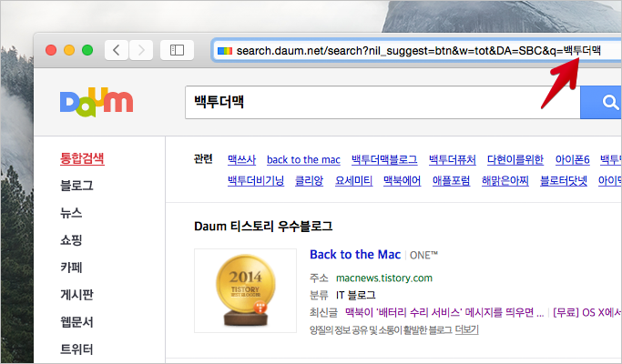
Task: Go forward with Safari's forward arrow
Action: pyautogui.click(x=141, y=50)
